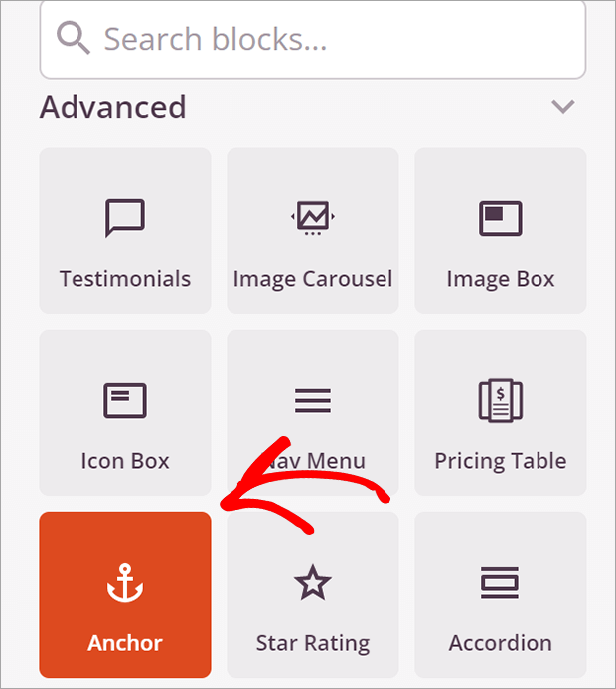Select the Image Box label
Image resolution: width=616 pixels, height=689 pixels.
pos(501,280)
